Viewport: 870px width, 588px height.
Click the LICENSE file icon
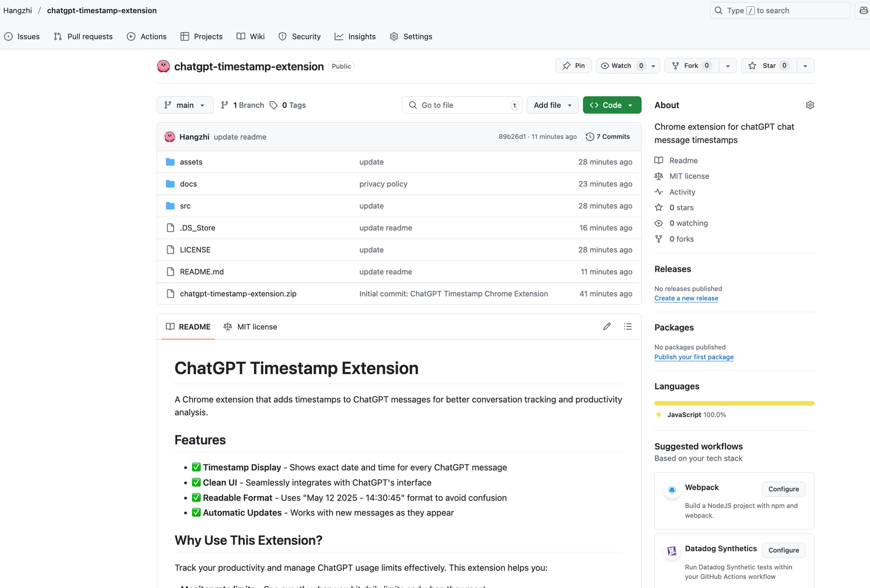170,250
